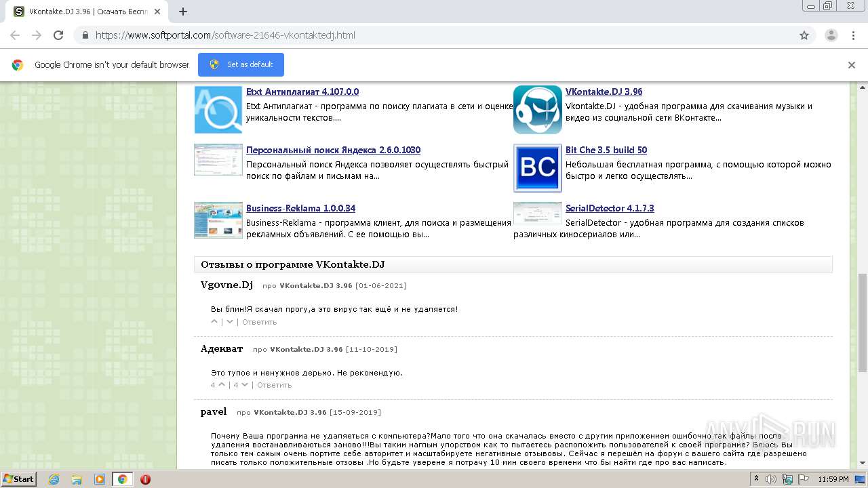Open SerialDetector 4.1.7.3 link
This screenshot has width=868, height=488.
[x=610, y=208]
